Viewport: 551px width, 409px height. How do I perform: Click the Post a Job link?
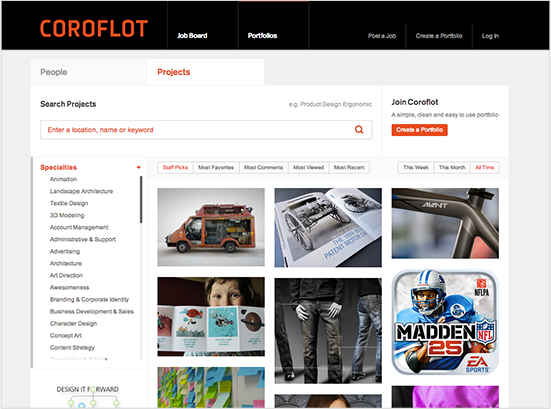pyautogui.click(x=382, y=36)
